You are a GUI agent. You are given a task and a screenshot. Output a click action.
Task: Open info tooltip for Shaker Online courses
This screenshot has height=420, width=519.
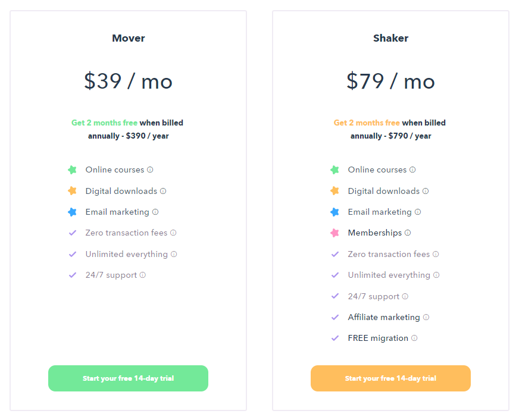click(412, 170)
